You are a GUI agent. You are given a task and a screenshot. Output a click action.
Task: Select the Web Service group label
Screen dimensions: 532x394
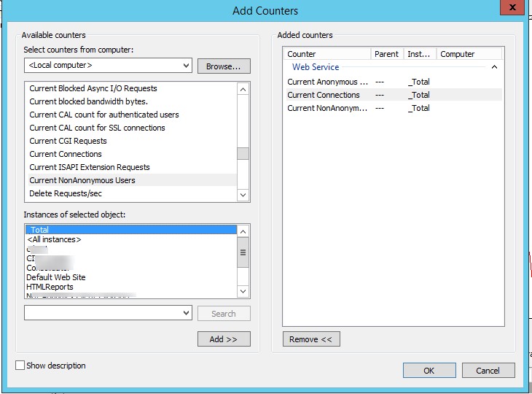click(x=316, y=67)
